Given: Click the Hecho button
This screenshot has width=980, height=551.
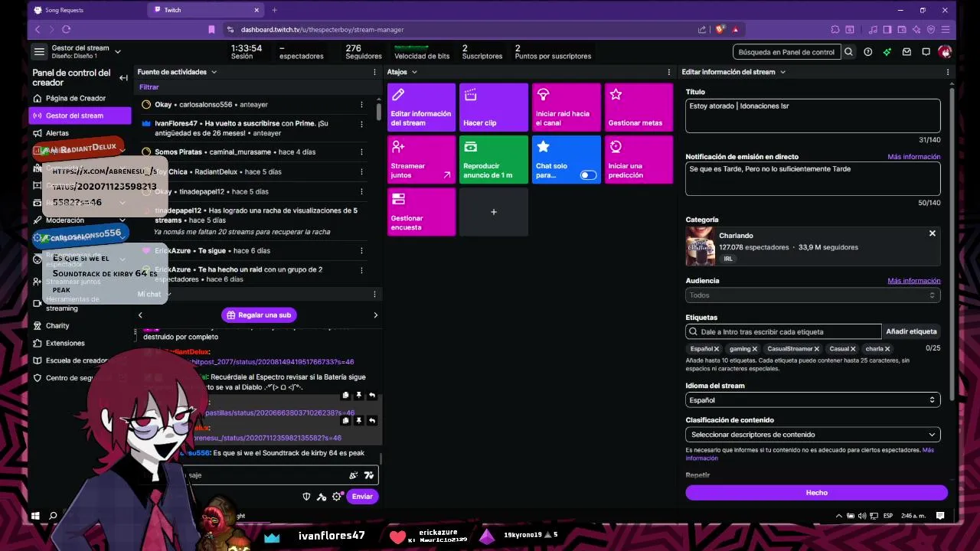Looking at the screenshot, I should tap(816, 493).
